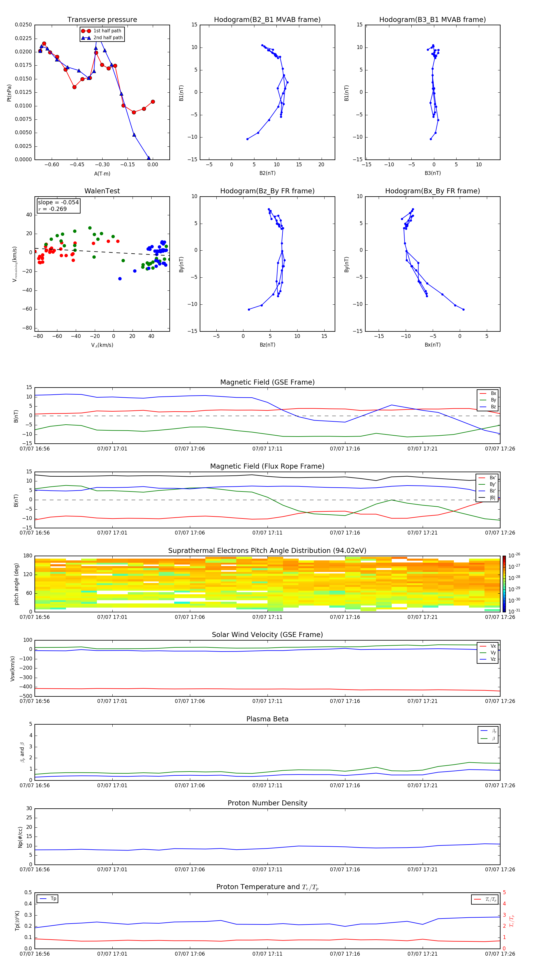Click the 'Vy' legend entry in velocity panel
Image resolution: width=535 pixels, height=980 pixels.
click(488, 652)
